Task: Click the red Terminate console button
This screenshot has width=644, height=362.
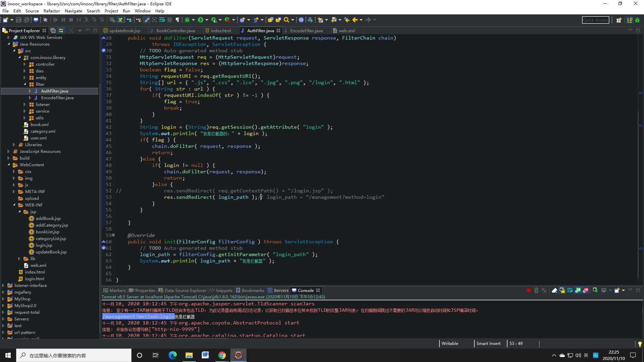Action: (x=529, y=291)
